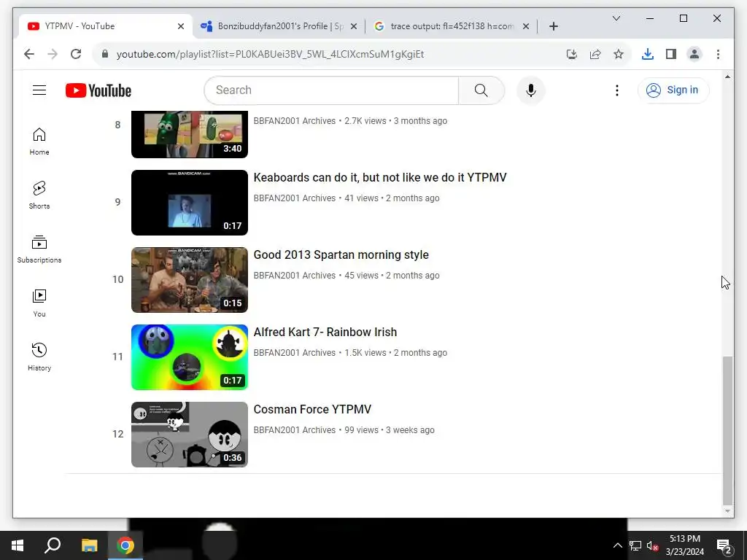This screenshot has width=747, height=560.
Task: Open video Good 2013 Spartan morning style
Action: click(x=341, y=254)
